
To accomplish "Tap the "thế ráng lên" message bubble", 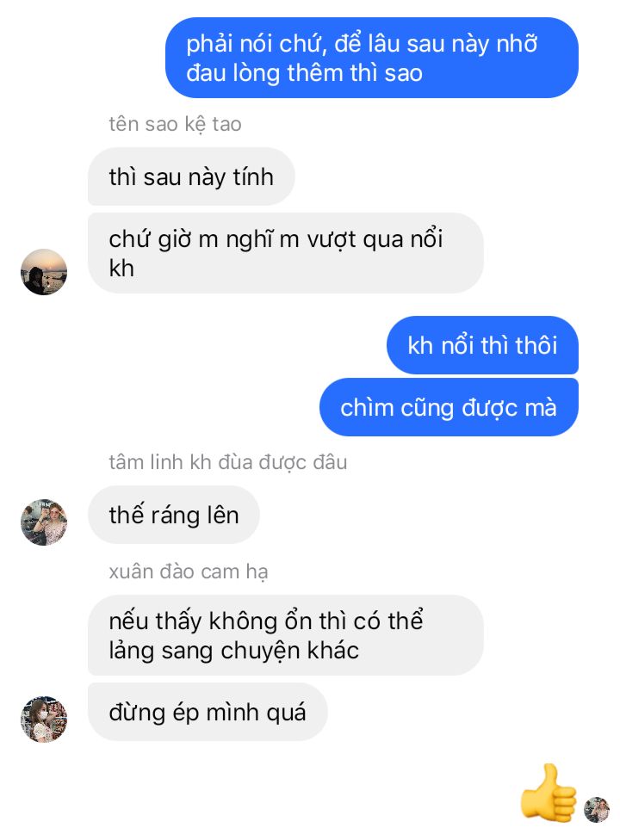I will pos(174,515).
